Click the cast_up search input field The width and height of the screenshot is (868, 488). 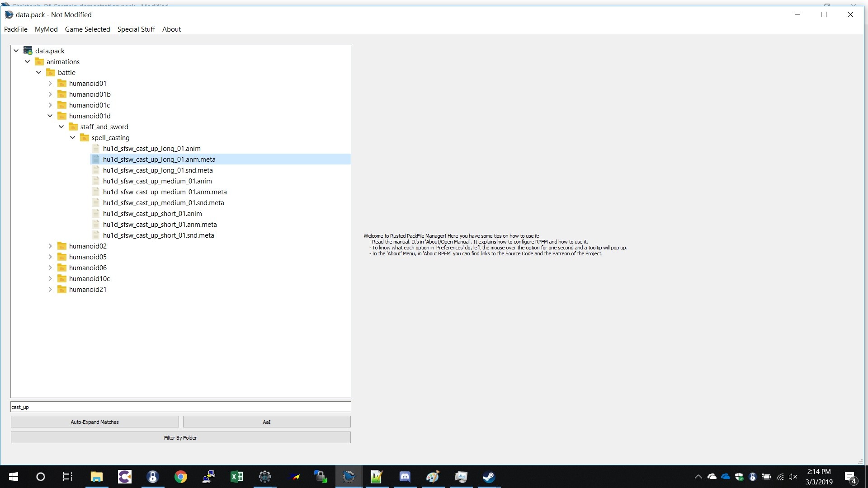[x=180, y=407]
